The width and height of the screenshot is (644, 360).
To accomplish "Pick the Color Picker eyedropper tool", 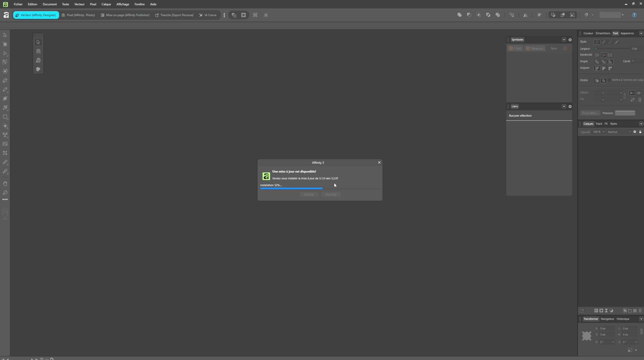I will point(5,171).
